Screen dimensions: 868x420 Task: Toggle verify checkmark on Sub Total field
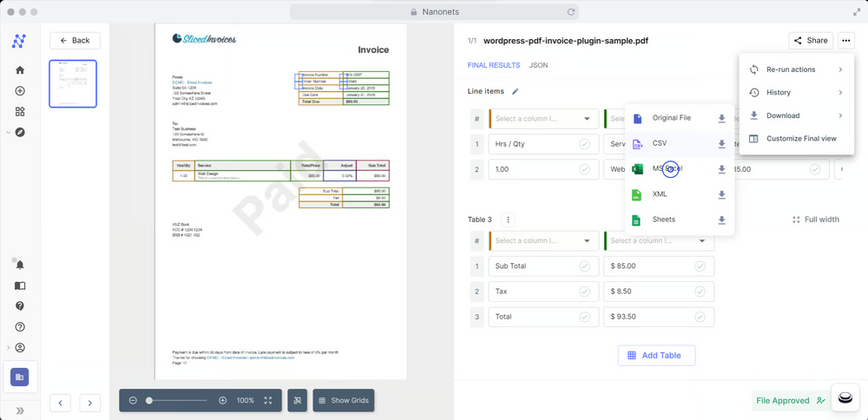click(x=584, y=266)
